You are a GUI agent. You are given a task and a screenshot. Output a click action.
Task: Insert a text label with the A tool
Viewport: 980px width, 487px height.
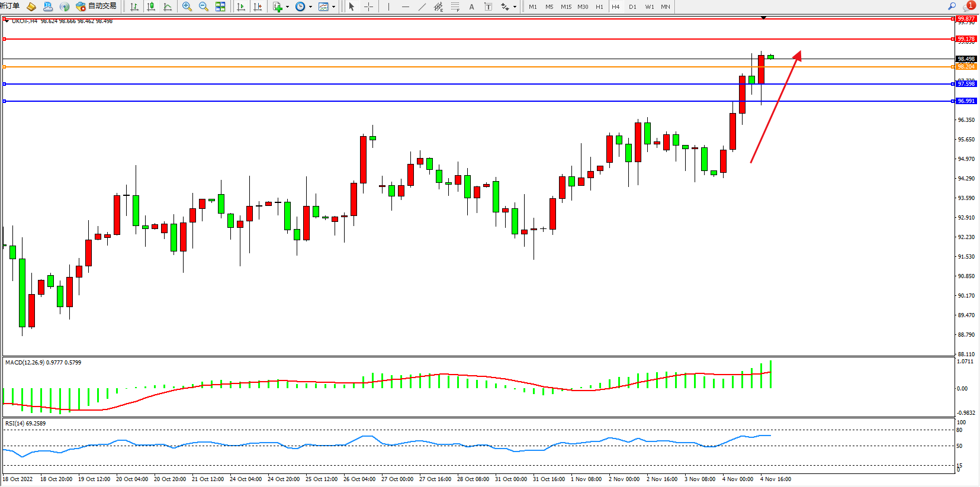click(x=471, y=7)
